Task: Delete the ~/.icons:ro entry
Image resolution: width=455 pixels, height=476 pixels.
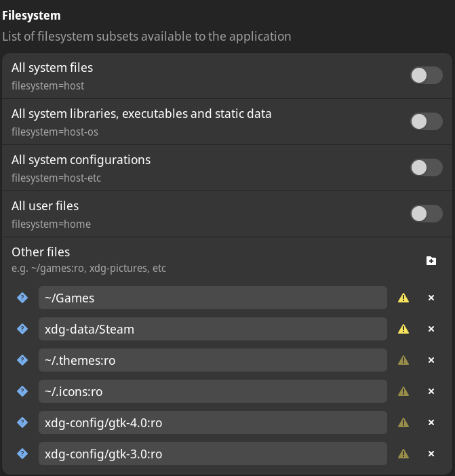Action: coord(431,391)
